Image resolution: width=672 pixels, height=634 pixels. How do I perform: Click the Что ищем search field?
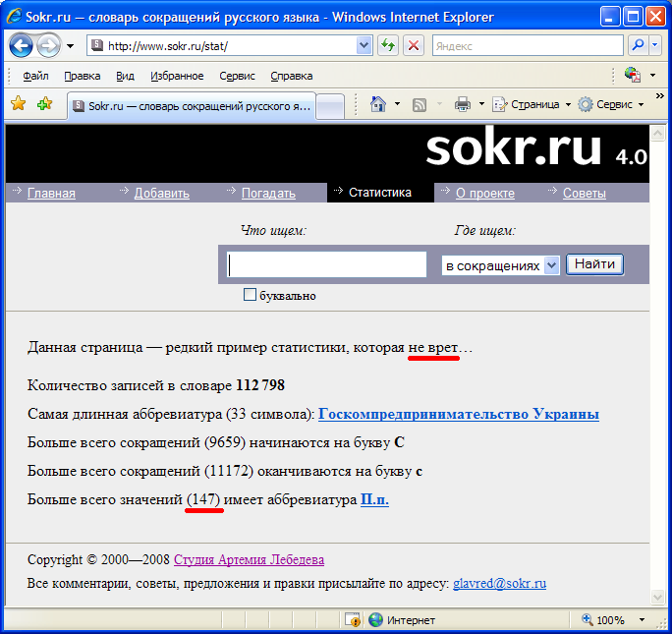pyautogui.click(x=326, y=264)
